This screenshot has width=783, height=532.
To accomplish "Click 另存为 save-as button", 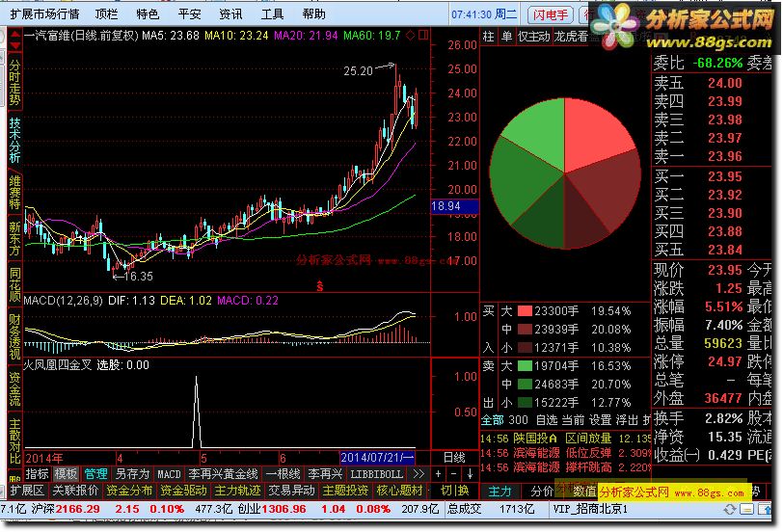I will (x=132, y=473).
